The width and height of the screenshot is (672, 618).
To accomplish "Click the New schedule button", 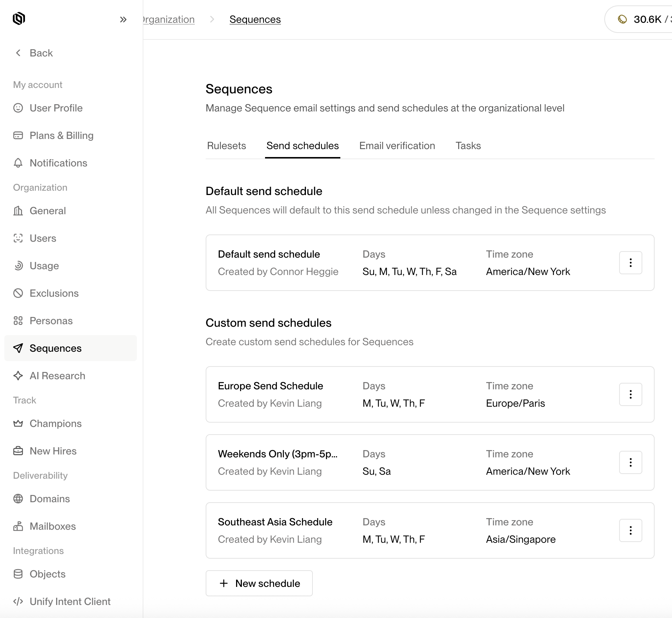I will [x=259, y=583].
